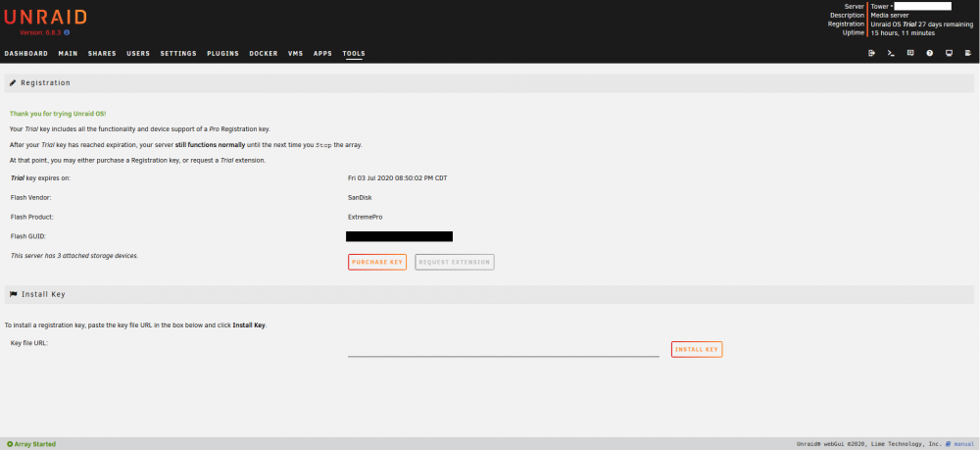
Task: Click the Install Key section heading
Action: pyautogui.click(x=43, y=294)
